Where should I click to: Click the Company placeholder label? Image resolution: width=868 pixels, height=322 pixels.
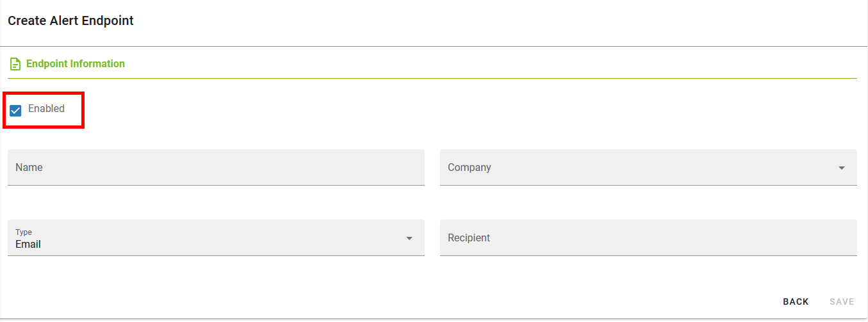coord(470,168)
